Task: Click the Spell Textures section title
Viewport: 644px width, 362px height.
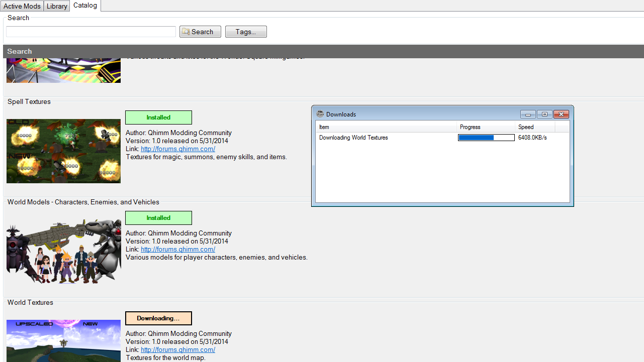Action: tap(29, 101)
